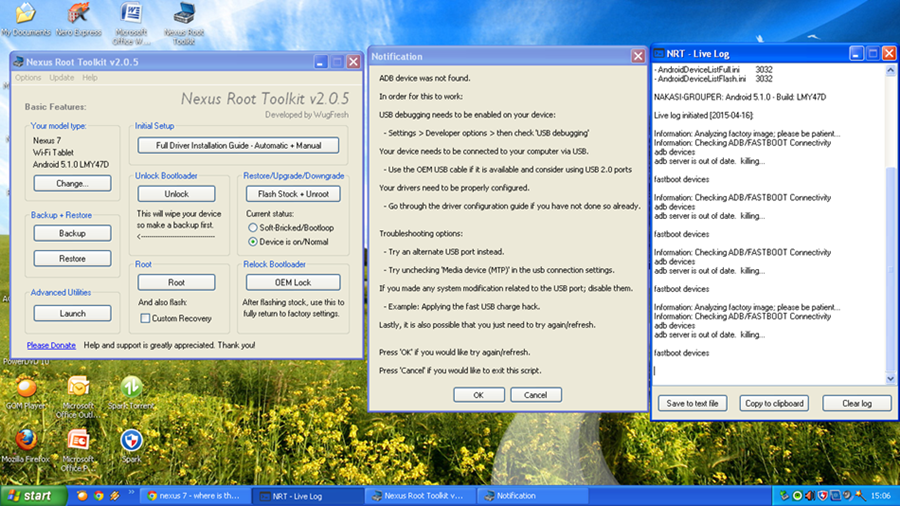Click OK in the Notification dialog

479,395
